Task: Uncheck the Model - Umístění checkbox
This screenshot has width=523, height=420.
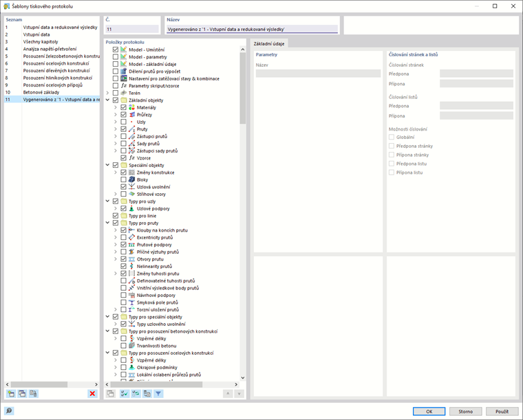Action: pyautogui.click(x=116, y=49)
